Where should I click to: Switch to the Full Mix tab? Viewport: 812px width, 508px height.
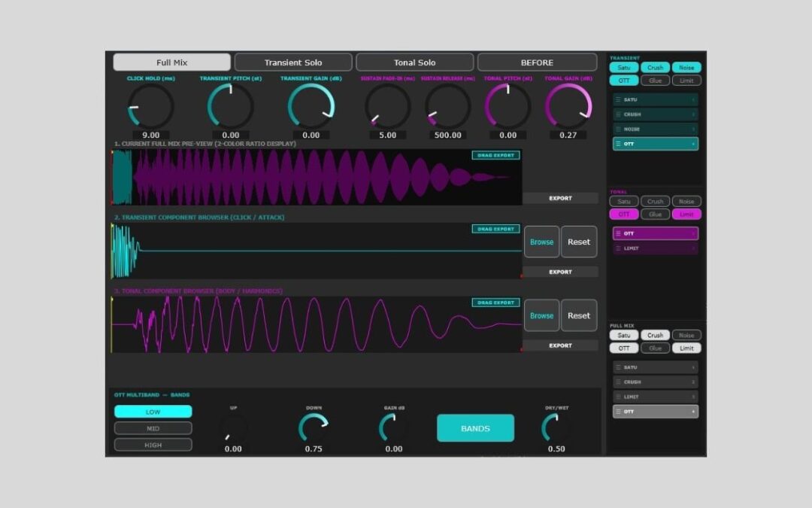(x=172, y=62)
